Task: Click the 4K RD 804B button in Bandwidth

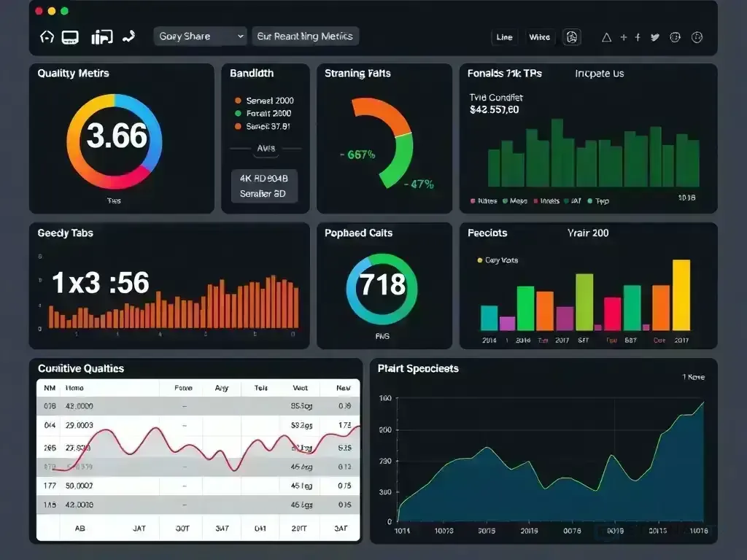Action: pos(265,177)
